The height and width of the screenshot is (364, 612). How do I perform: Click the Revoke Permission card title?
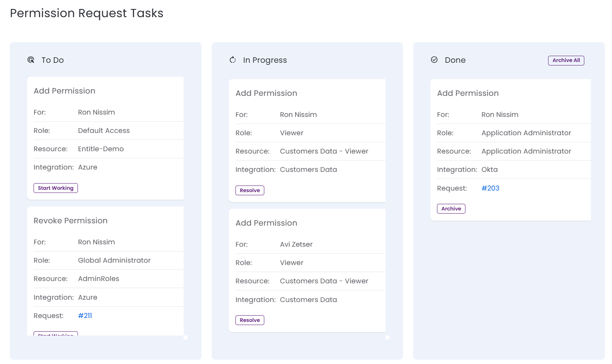click(x=71, y=221)
